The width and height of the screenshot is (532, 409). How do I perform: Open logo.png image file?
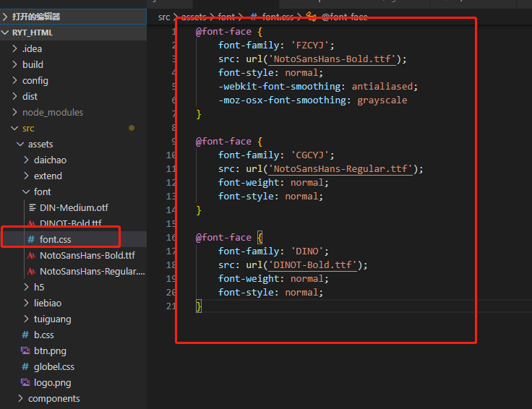click(53, 382)
